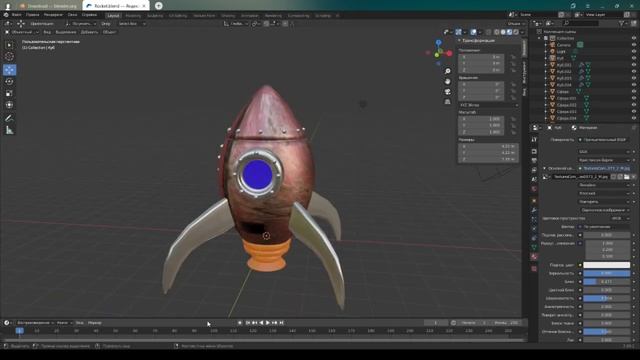640x360 pixels.
Task: Open the rotation mode XYZ Euler dropdown
Action: [489, 105]
